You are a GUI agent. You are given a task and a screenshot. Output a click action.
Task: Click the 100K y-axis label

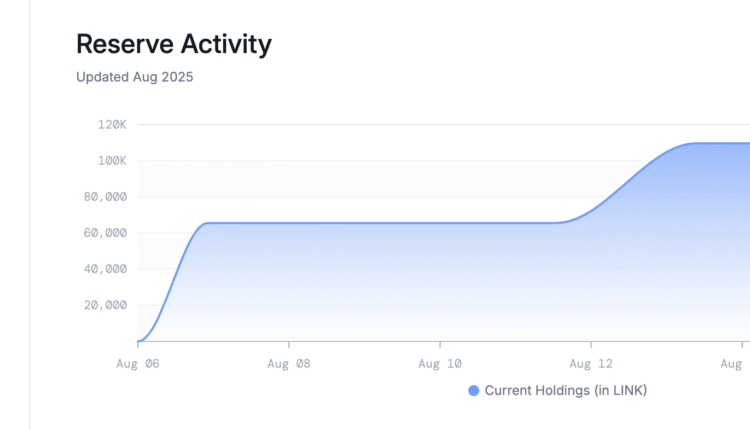[112, 161]
